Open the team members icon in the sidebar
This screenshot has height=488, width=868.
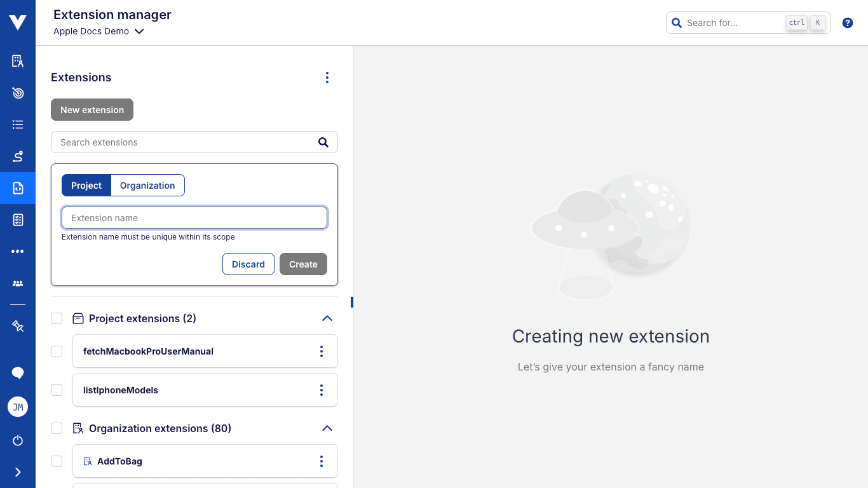click(x=17, y=283)
